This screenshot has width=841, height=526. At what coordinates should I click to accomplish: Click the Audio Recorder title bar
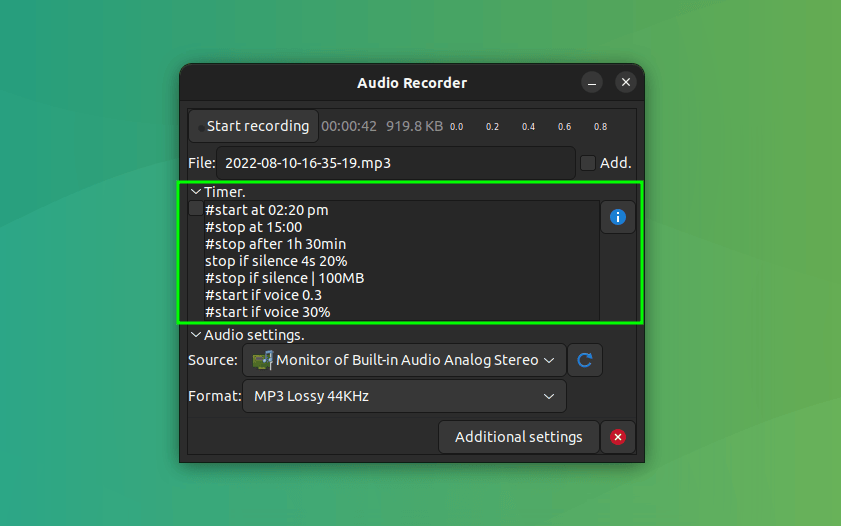click(411, 83)
